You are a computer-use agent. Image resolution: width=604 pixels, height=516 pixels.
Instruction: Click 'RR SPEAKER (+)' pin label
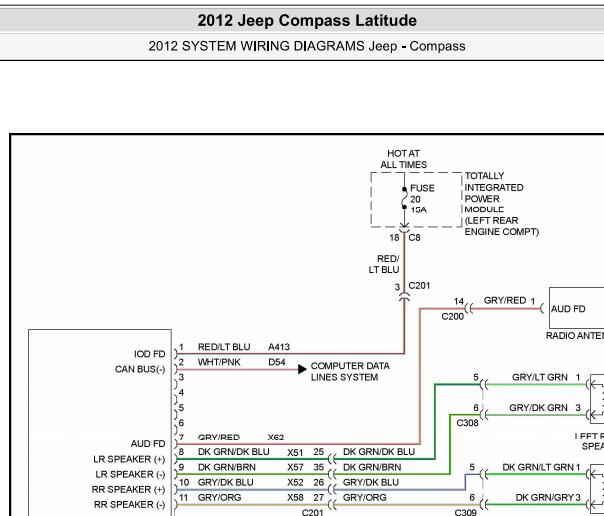coord(128,489)
